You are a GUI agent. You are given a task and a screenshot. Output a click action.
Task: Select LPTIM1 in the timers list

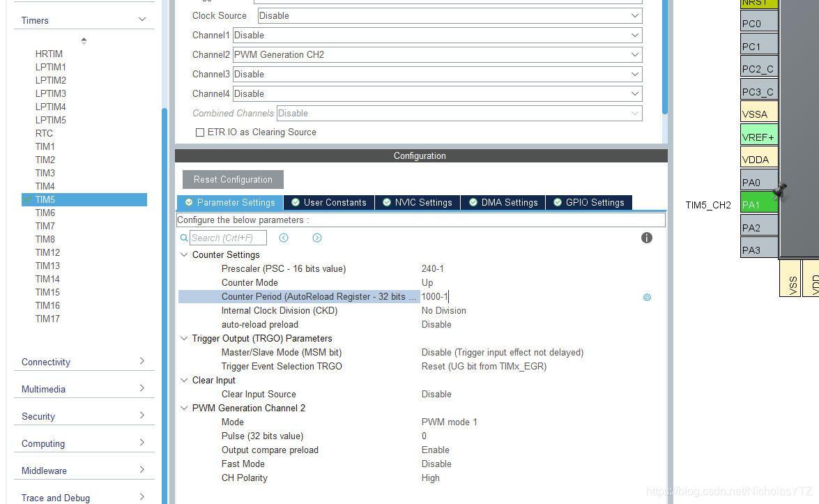pos(51,68)
